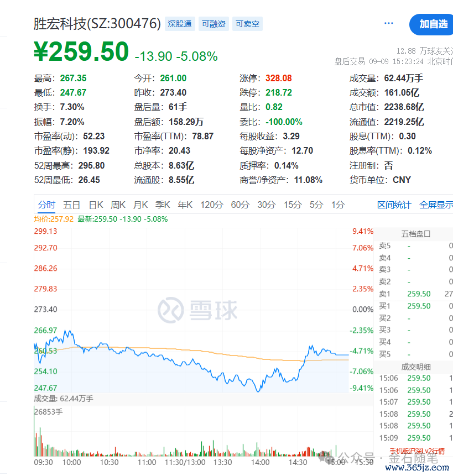
Task: Click the 成交额 value 161.05亿
Action: (x=402, y=92)
